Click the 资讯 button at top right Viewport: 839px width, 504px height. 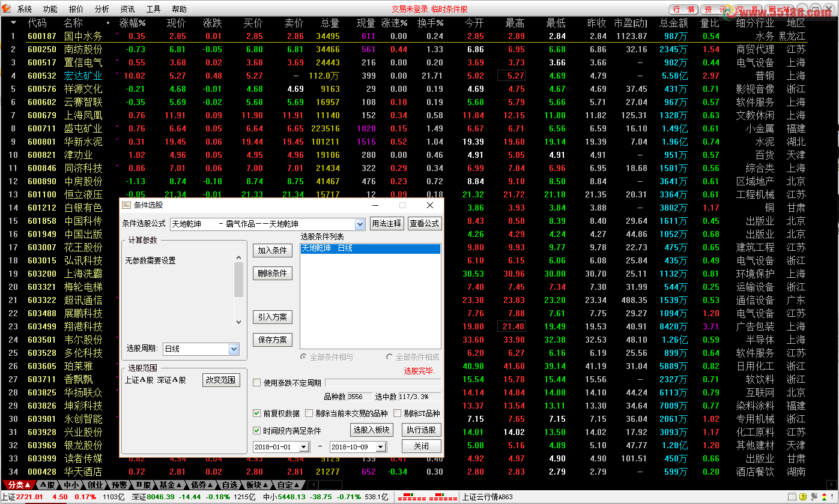(715, 10)
